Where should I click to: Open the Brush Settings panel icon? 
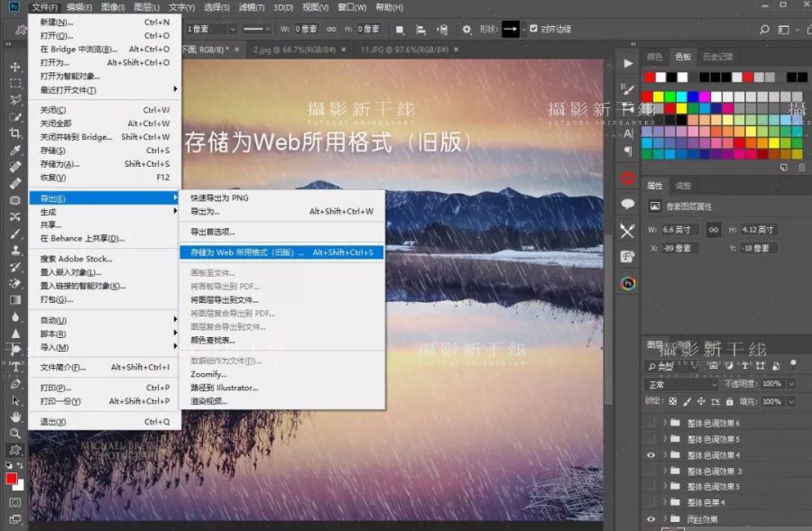coord(628,89)
